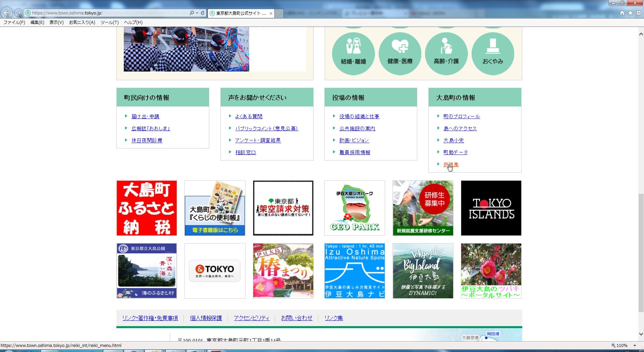Click the &TOKYO logo banner
This screenshot has width=644, height=352.
pyautogui.click(x=215, y=271)
